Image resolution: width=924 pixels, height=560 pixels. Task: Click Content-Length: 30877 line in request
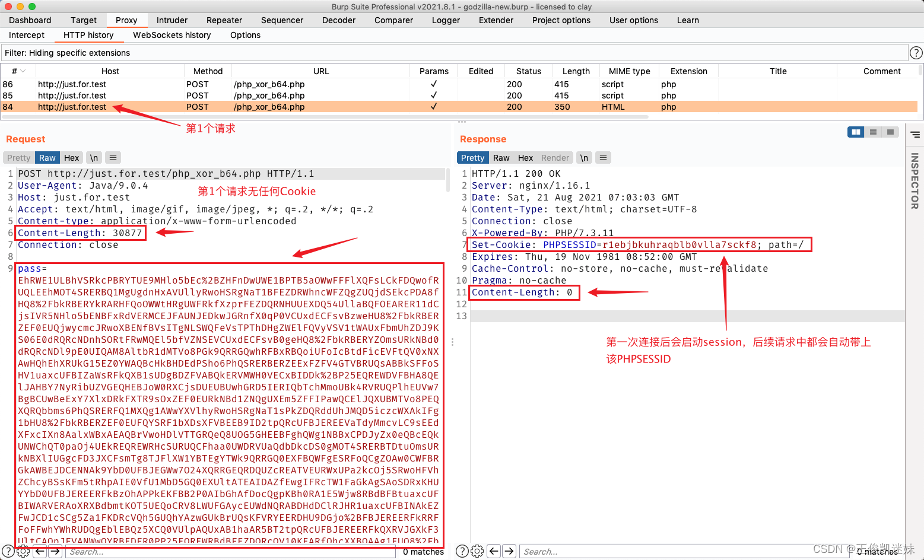80,233
